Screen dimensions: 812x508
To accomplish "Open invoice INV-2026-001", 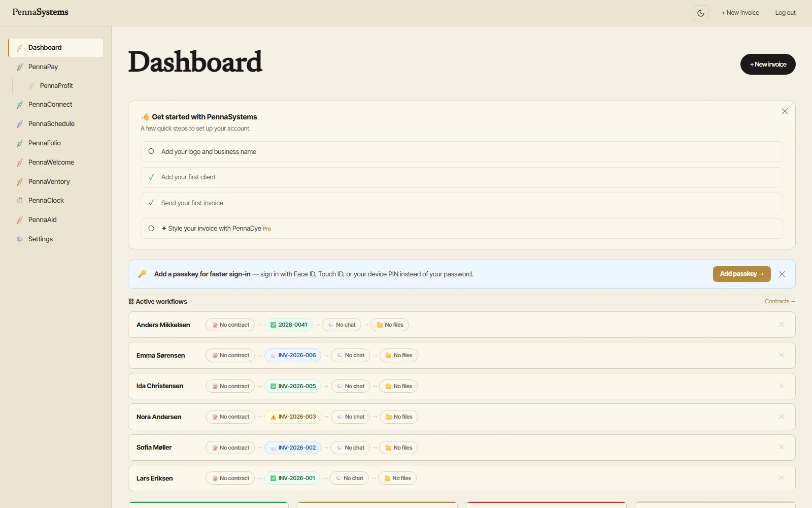I will (292, 479).
